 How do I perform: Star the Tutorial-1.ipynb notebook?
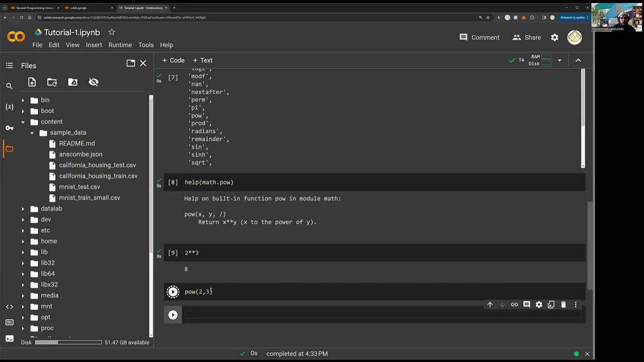[x=112, y=32]
